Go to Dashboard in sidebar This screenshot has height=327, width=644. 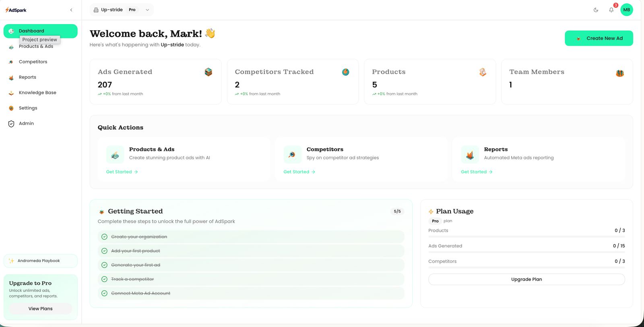[40, 31]
